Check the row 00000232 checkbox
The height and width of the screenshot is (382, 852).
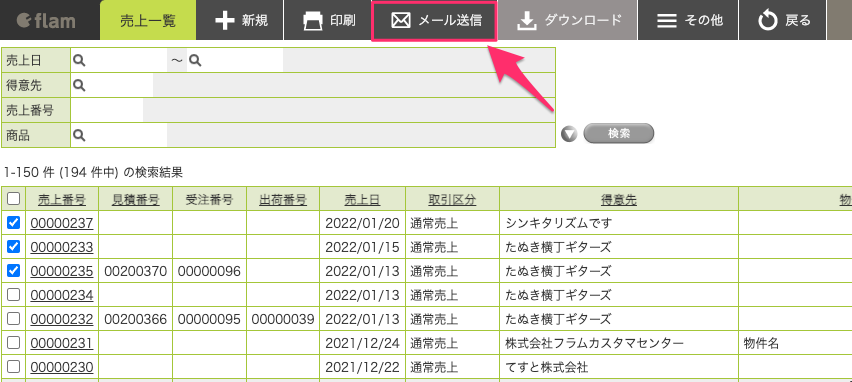coord(14,318)
